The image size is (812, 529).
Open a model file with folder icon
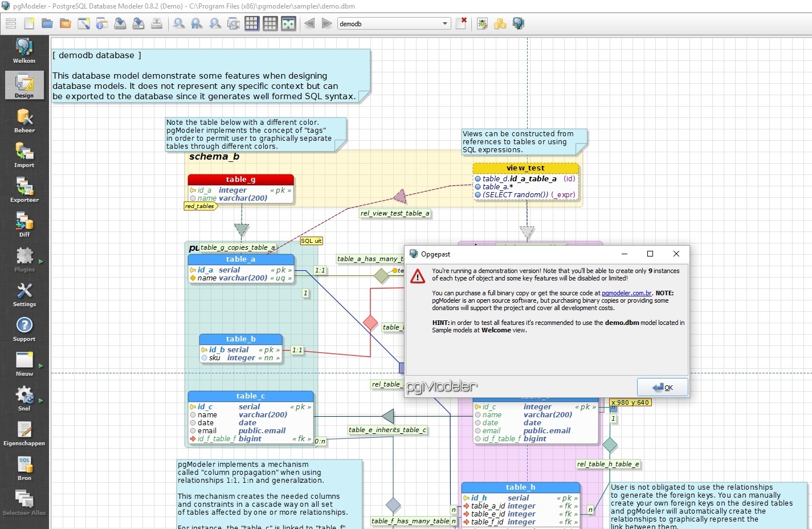coord(47,23)
